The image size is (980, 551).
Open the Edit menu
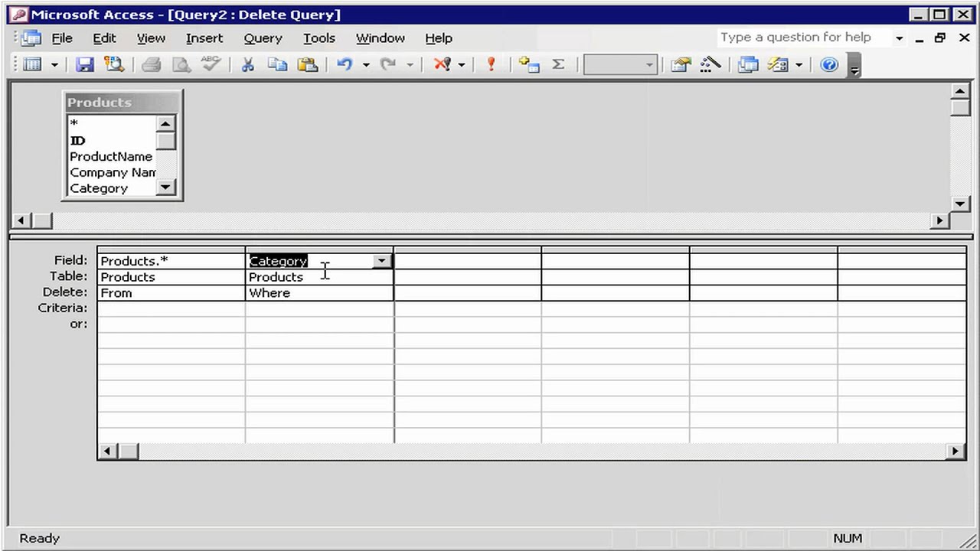[x=104, y=37]
